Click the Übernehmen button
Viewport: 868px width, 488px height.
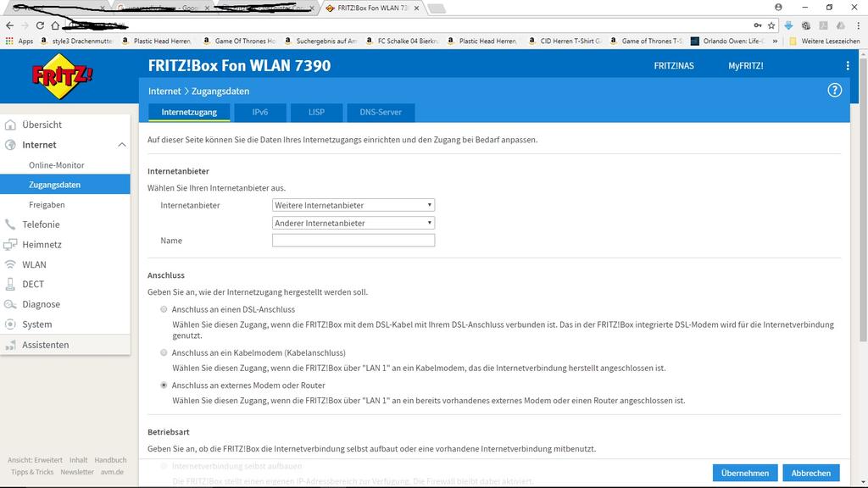click(745, 473)
